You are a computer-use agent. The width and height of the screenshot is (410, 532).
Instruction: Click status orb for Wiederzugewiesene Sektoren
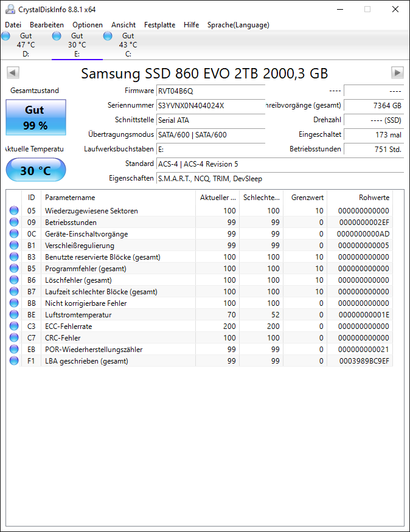pyautogui.click(x=14, y=211)
